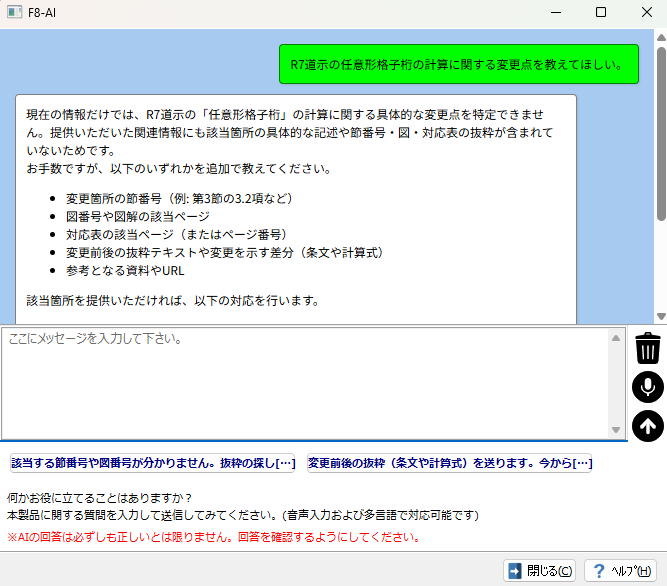
Task: Choose suggestion 該当する節番号や図番号が分かりません
Action: (153, 463)
